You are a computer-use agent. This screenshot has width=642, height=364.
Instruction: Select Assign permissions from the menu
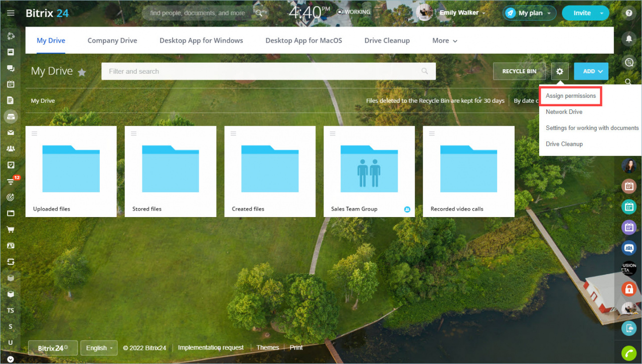pos(571,96)
